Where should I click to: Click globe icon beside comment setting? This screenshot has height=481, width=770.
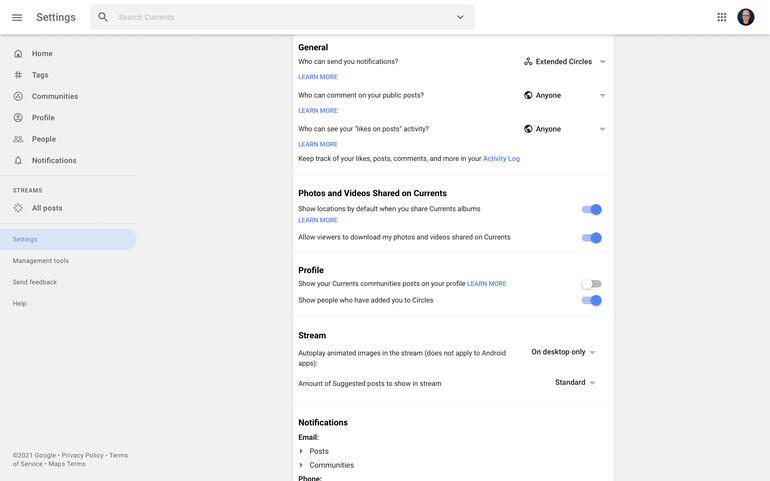[528, 95]
